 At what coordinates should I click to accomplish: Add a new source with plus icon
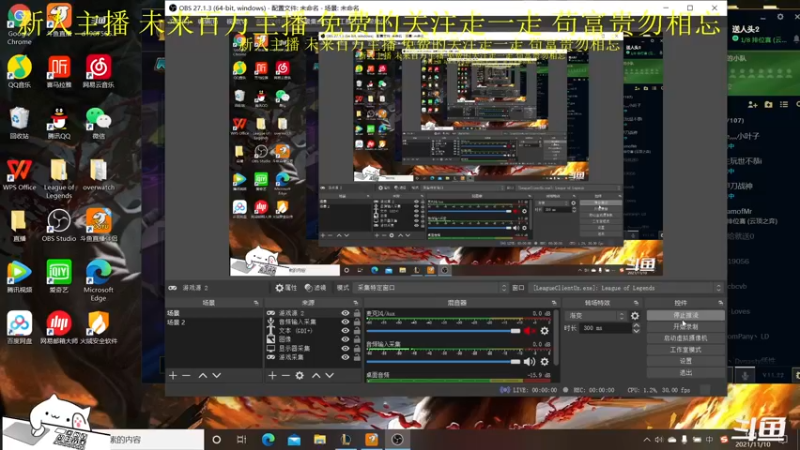point(272,376)
